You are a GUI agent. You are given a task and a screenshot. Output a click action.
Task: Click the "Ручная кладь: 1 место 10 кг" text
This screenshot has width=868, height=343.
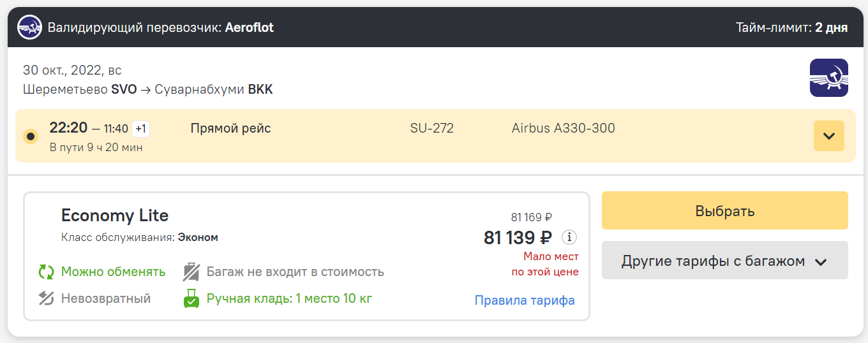click(x=289, y=298)
